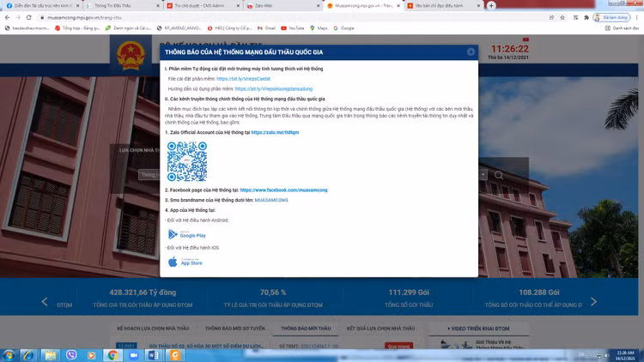The image size is (644, 362).
Task: Switch to the Diễn đàn Facebook browser tab
Action: pyautogui.click(x=41, y=6)
